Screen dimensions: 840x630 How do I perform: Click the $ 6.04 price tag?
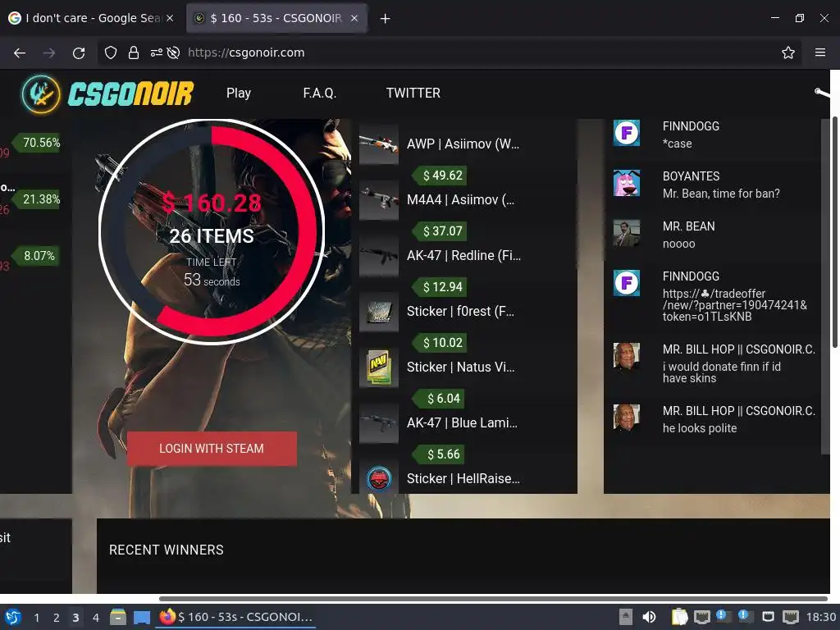point(440,398)
